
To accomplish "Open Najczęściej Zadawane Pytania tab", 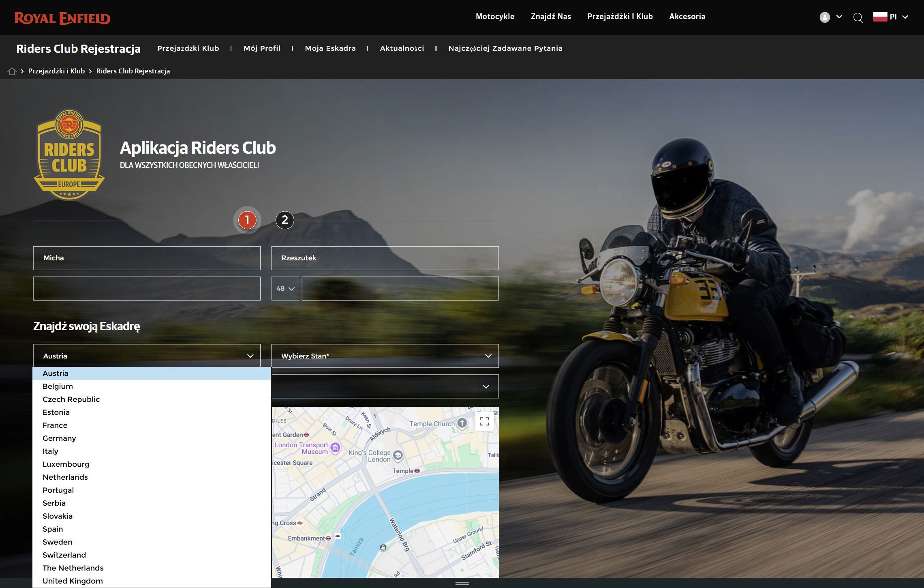I will coord(505,48).
